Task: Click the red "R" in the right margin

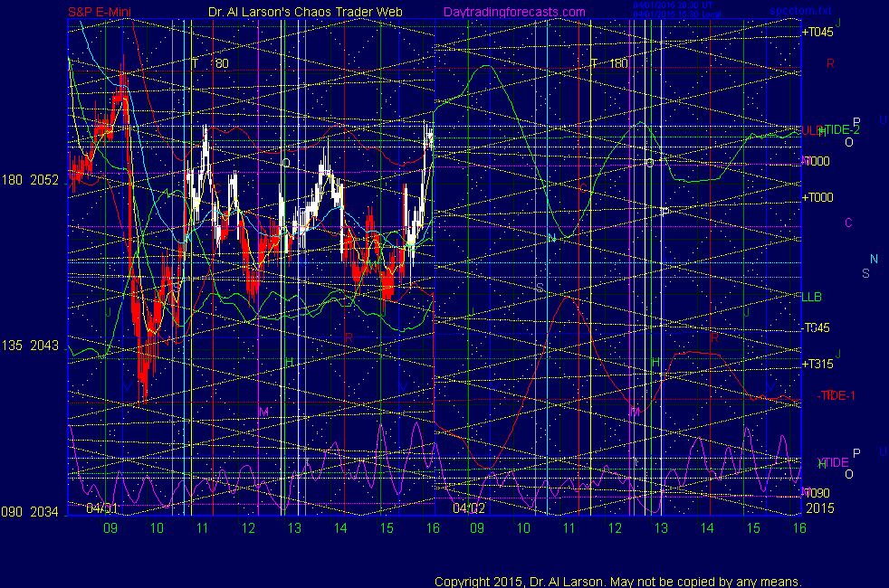Action: pyautogui.click(x=830, y=63)
